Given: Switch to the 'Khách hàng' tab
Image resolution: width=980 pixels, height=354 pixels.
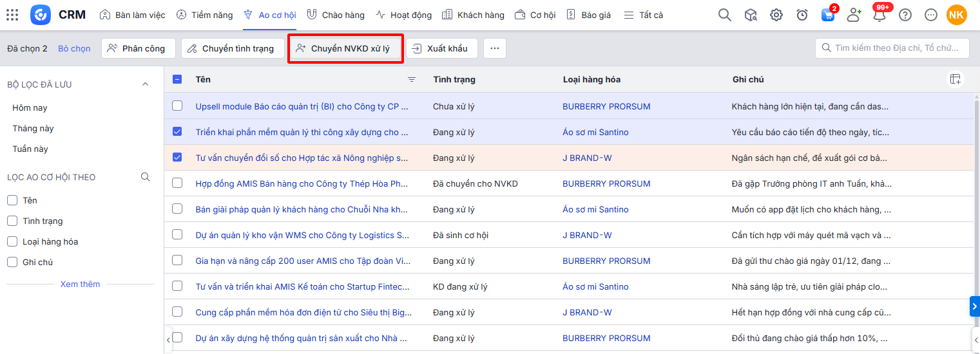Looking at the screenshot, I should (474, 15).
